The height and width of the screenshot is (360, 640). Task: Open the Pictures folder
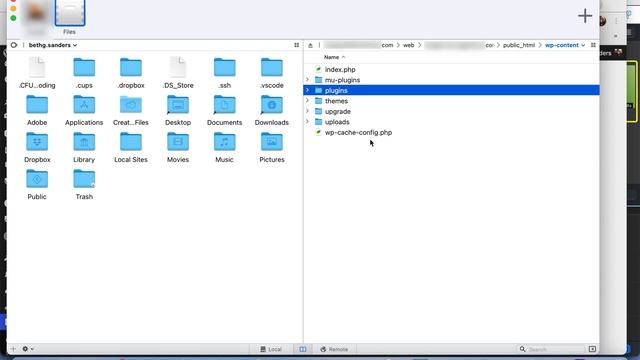coord(272,142)
